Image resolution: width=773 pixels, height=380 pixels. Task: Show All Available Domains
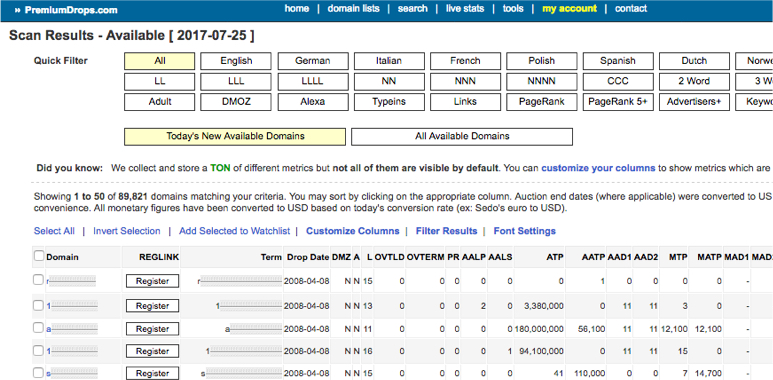pyautogui.click(x=462, y=137)
